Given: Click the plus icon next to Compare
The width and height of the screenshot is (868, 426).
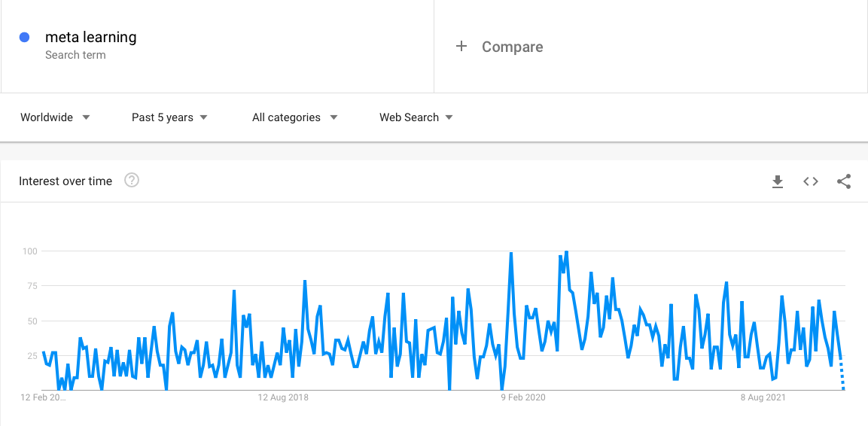Looking at the screenshot, I should pos(461,47).
